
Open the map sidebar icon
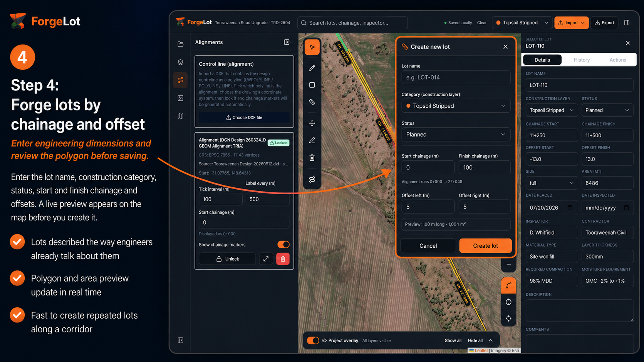coord(180,116)
